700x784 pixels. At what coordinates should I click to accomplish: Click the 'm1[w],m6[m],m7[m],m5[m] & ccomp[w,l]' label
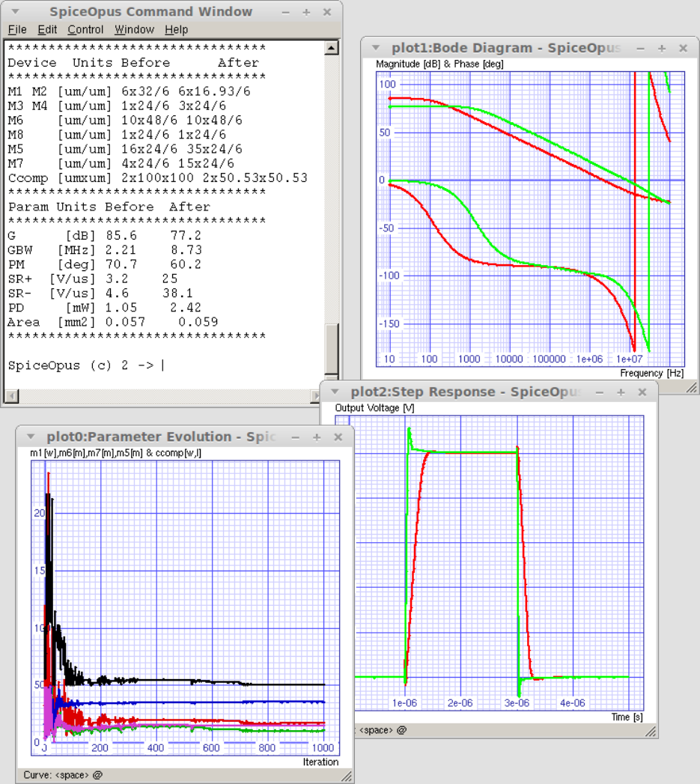coord(115,453)
